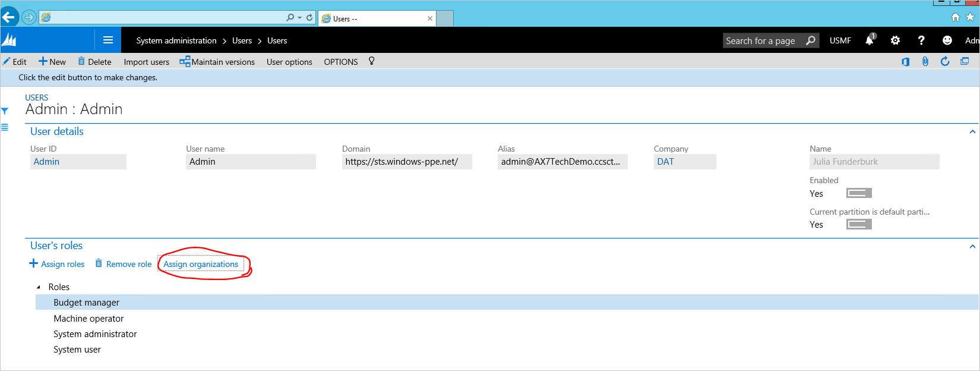Open the browser home icon
980x371 pixels.
tap(956, 17)
